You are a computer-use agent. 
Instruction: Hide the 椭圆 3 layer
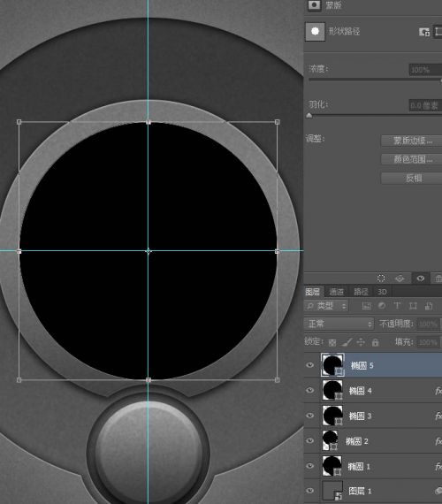click(310, 416)
